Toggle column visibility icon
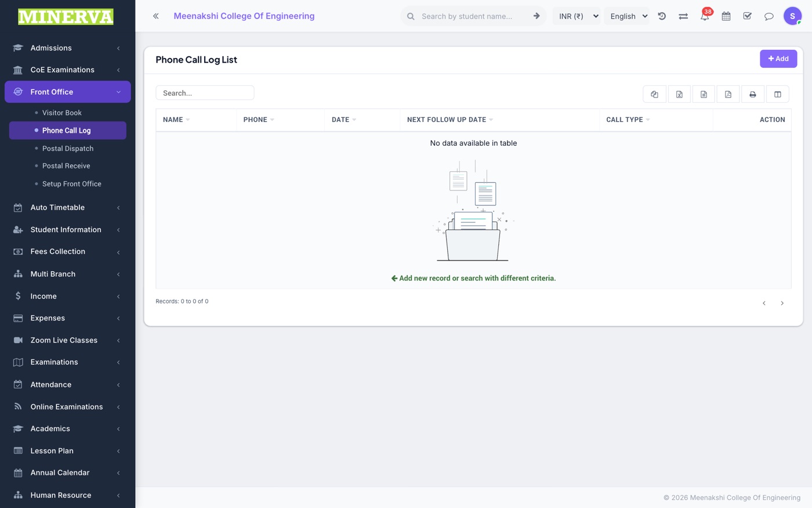This screenshot has width=812, height=508. tap(778, 94)
